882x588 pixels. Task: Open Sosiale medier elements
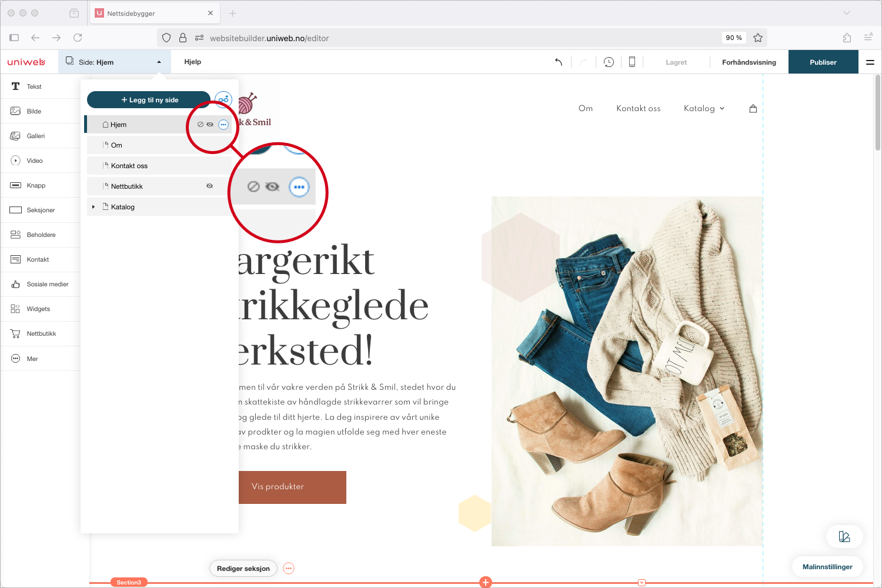click(x=40, y=284)
